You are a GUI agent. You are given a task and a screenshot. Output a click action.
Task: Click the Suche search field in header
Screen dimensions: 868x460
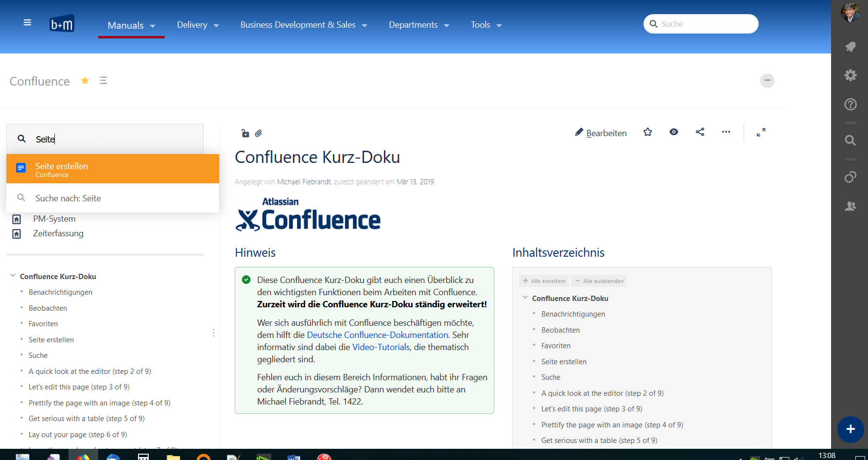point(701,24)
